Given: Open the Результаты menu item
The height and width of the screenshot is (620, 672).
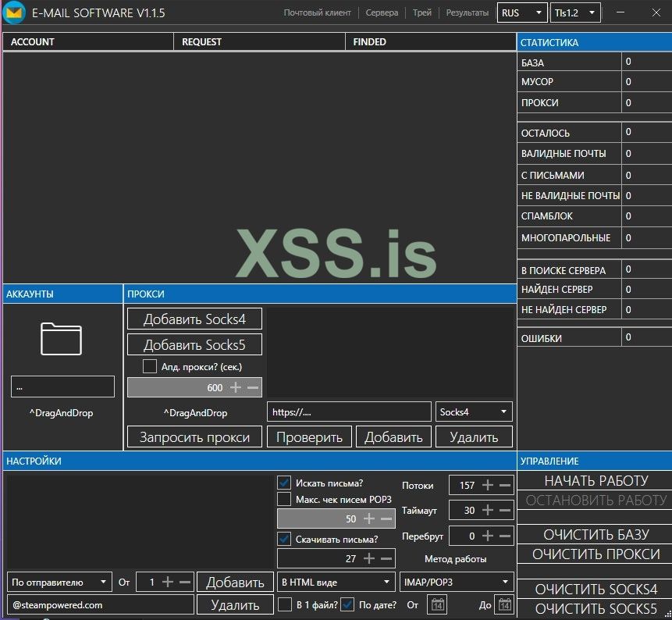Looking at the screenshot, I should [x=468, y=12].
